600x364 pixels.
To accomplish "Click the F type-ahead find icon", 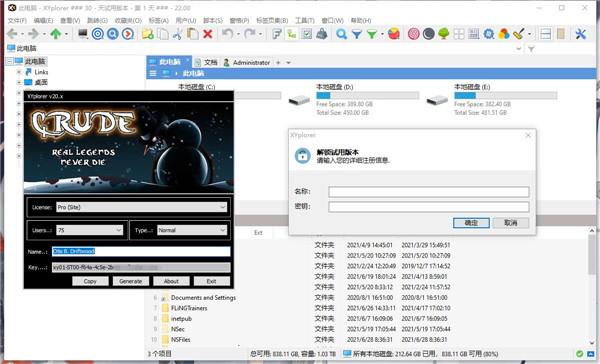I will (x=277, y=34).
